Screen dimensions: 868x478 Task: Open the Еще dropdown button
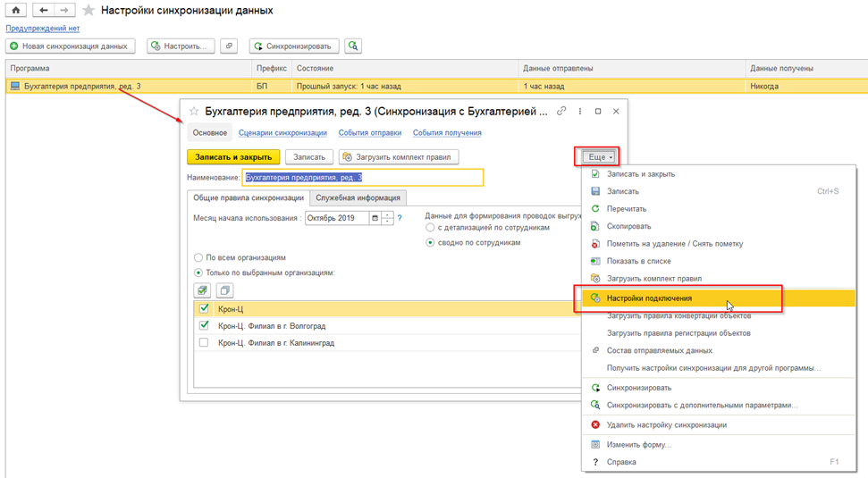(x=600, y=157)
